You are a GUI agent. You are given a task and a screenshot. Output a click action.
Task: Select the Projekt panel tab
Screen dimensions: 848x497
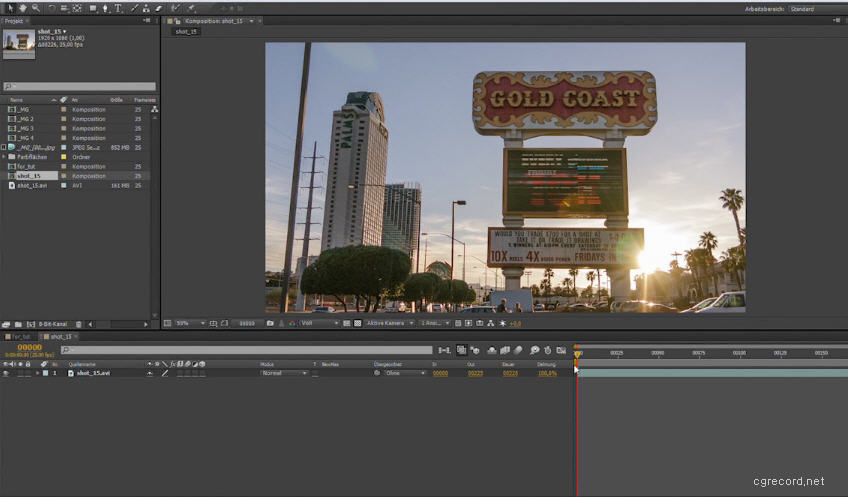coord(14,21)
